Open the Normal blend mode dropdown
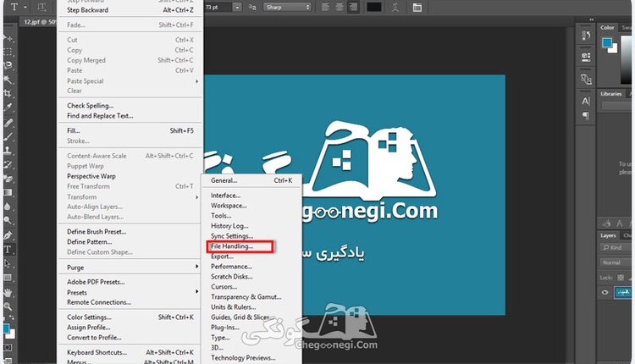Viewport: 635px width, 364px height. (616, 262)
